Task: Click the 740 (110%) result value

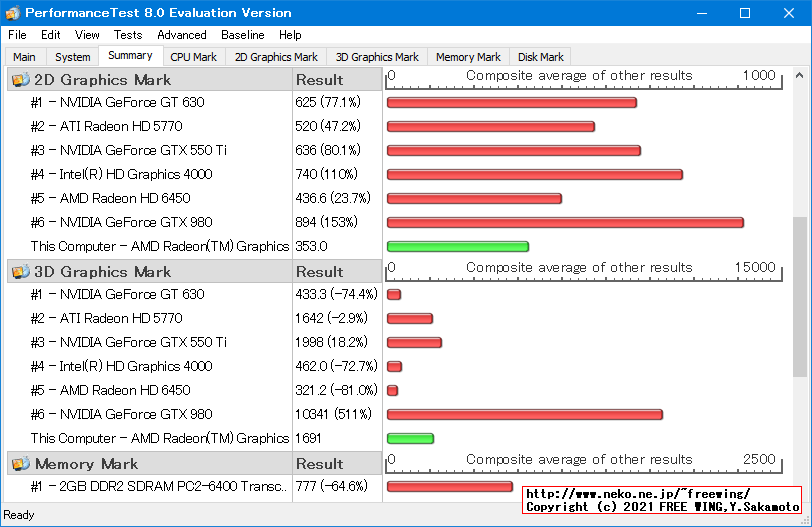Action: point(326,174)
